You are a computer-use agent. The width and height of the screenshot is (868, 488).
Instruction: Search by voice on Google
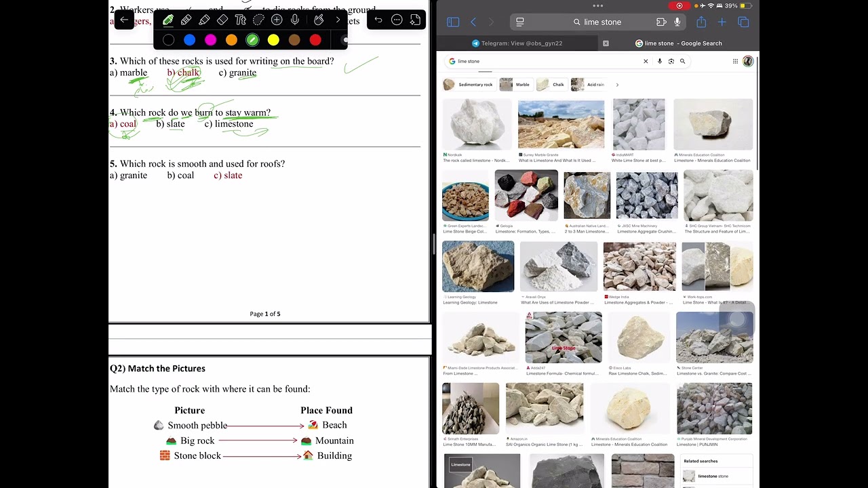click(x=660, y=61)
